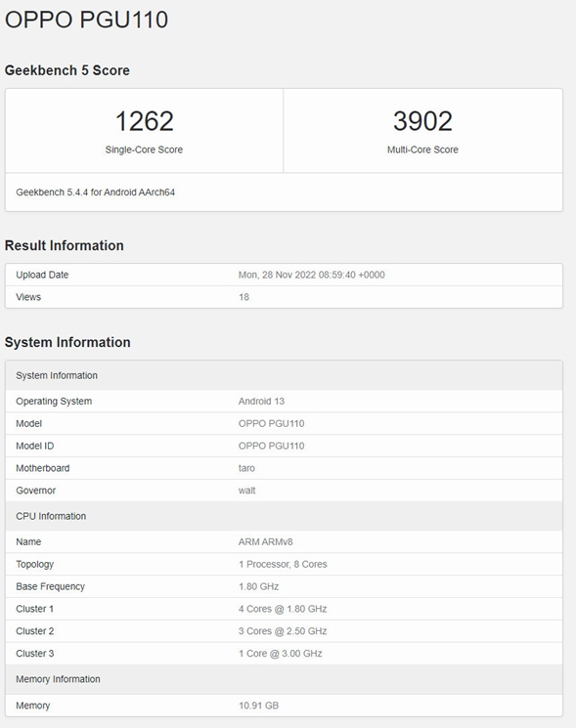Click the Motherboard value taro

246,468
